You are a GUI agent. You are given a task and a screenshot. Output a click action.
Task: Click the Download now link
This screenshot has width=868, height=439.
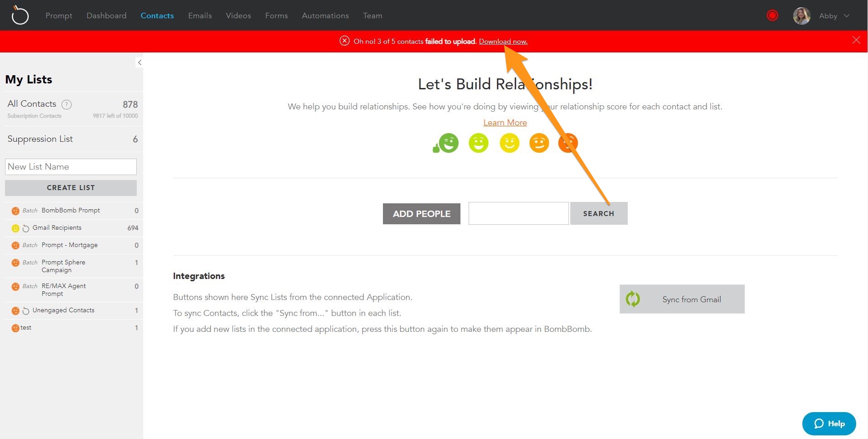pyautogui.click(x=503, y=41)
